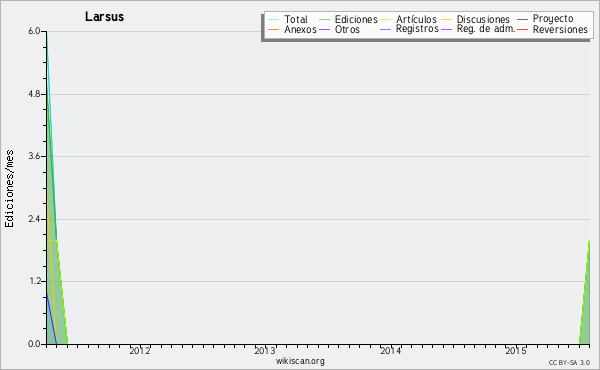Click the red Reversiones legend line swatch
The width and height of the screenshot is (600, 370).
tap(522, 29)
